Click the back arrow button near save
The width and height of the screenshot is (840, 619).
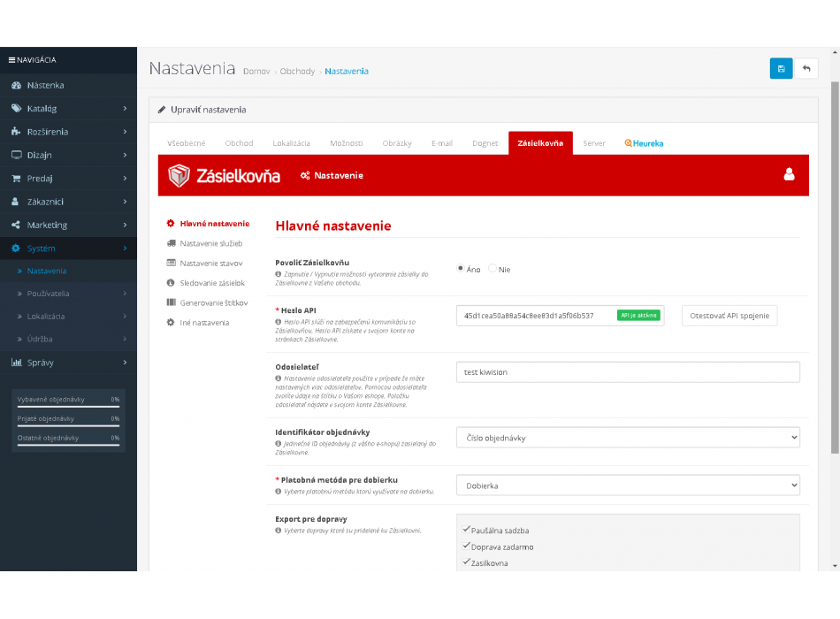click(x=806, y=69)
